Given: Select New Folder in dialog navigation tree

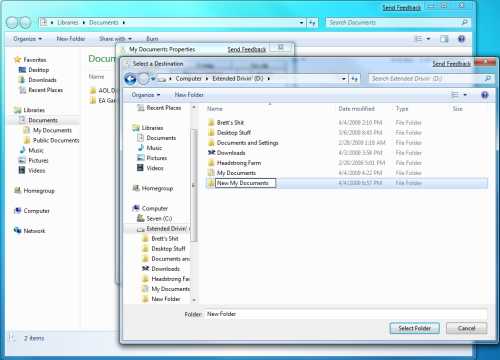Looking at the screenshot, I should 166,299.
